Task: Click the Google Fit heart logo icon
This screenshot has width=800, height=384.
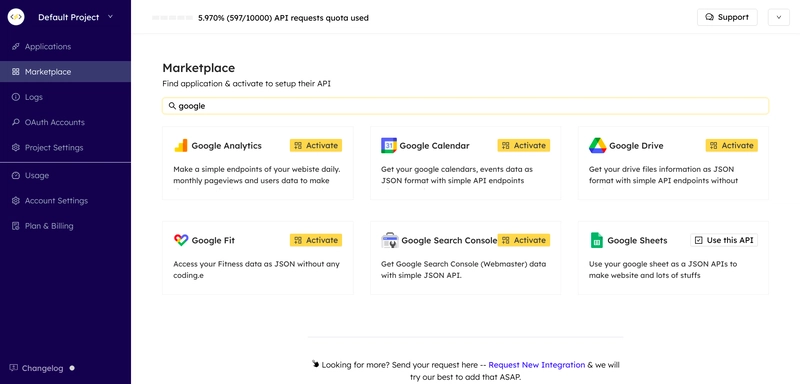Action: pyautogui.click(x=181, y=240)
